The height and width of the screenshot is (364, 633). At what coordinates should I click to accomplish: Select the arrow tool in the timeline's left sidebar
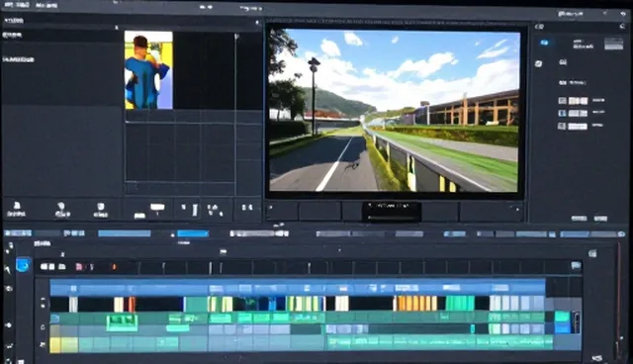8,269
